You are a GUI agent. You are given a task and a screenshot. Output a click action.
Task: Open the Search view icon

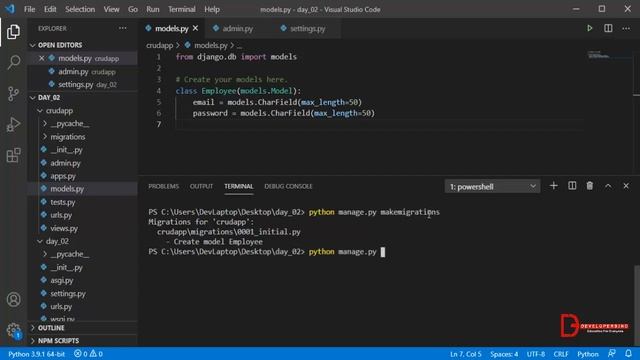click(x=13, y=62)
